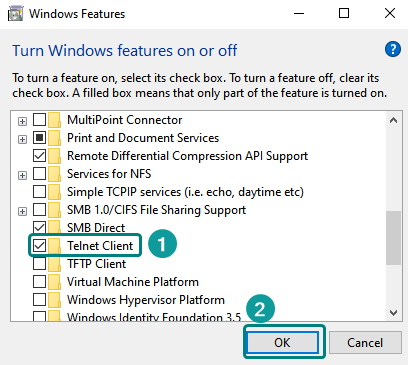Click the Windows Features title bar icon
This screenshot has height=365, width=408.
pyautogui.click(x=15, y=14)
